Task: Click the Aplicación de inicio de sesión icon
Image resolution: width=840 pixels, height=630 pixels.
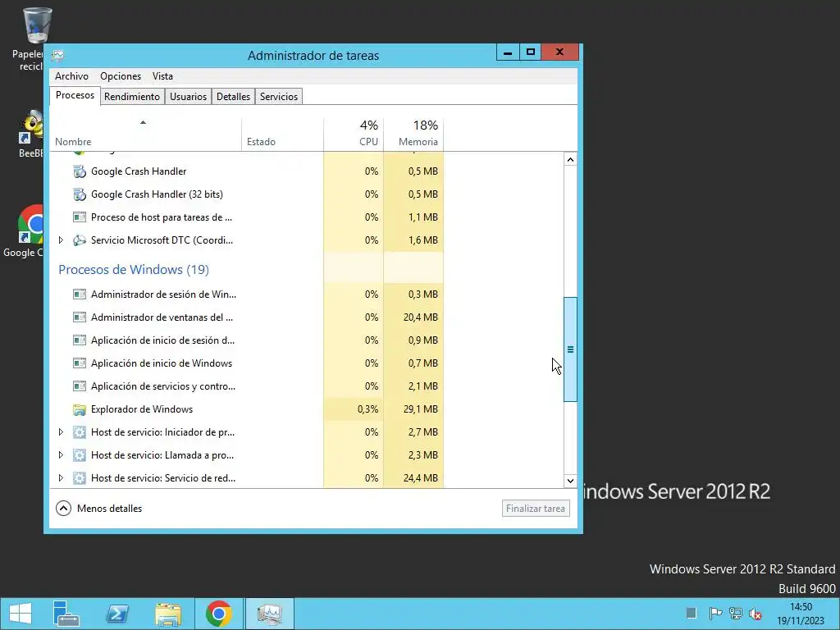Action: (80, 340)
